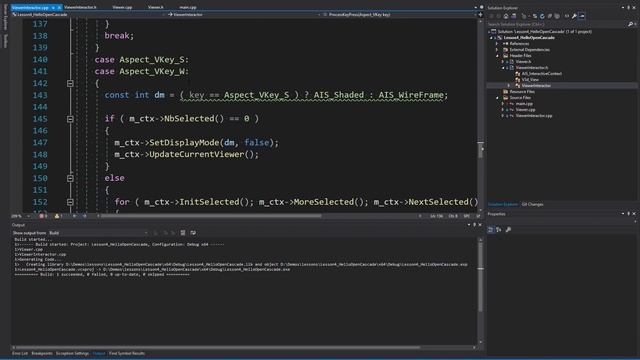Click the error count indicator in editor footer
The image size is (640, 360).
pos(43,216)
